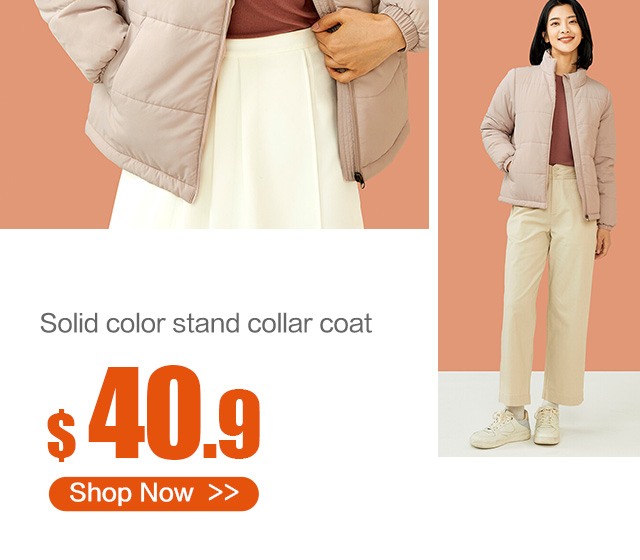Open the Solid color stand collar coat title
Viewport: 640px width, 560px height.
pos(206,323)
